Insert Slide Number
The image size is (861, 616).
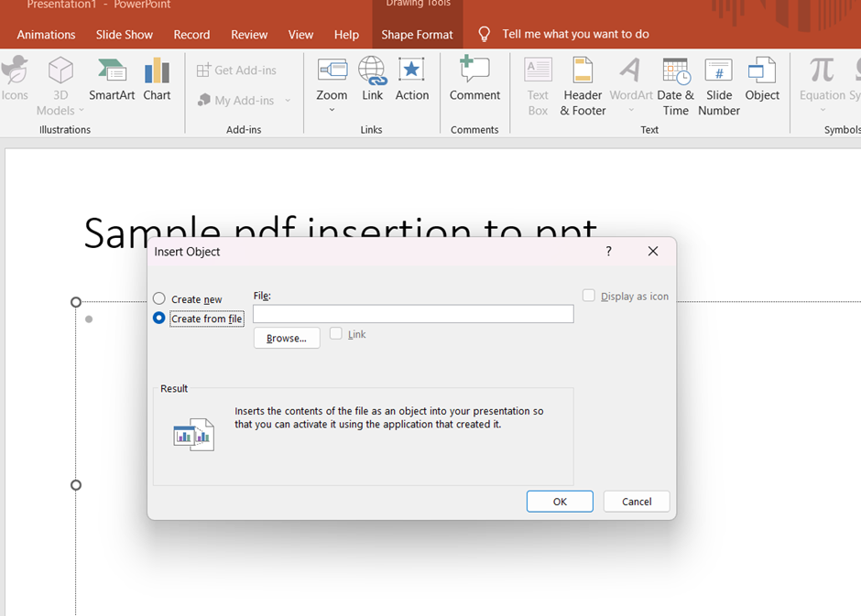pos(719,87)
